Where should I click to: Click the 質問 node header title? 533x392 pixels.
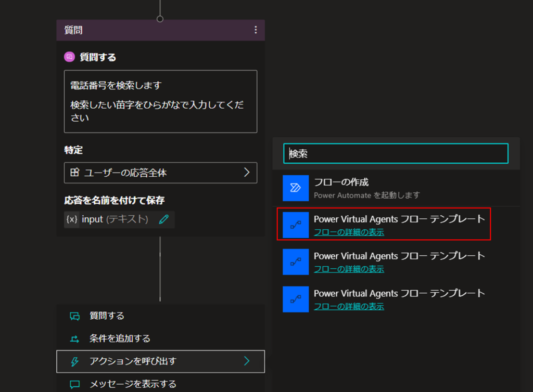click(73, 30)
